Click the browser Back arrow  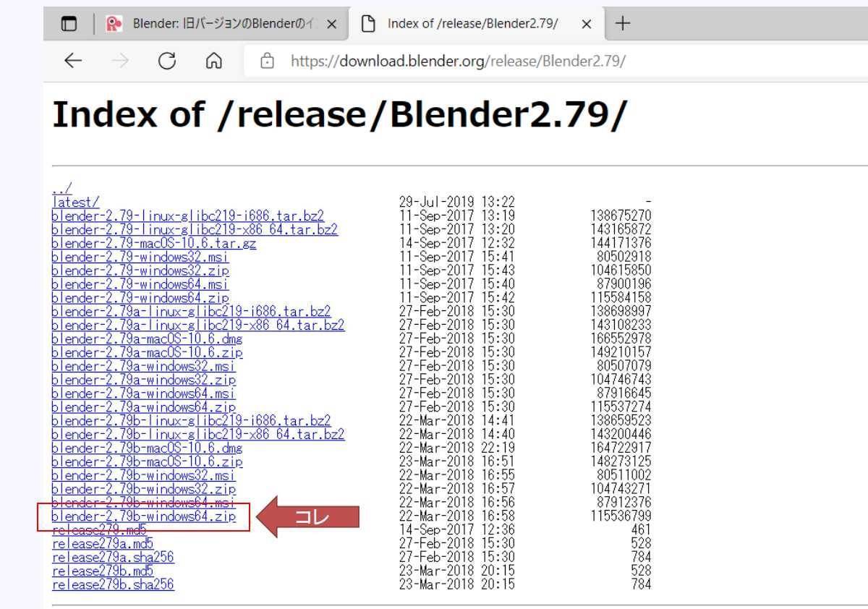pos(73,61)
